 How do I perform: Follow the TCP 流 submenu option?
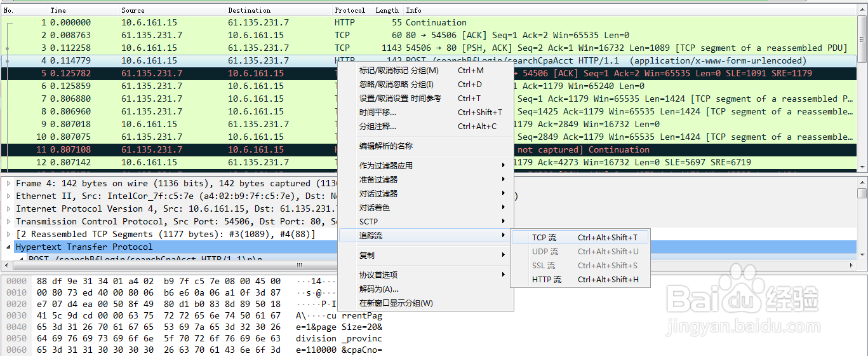580,238
